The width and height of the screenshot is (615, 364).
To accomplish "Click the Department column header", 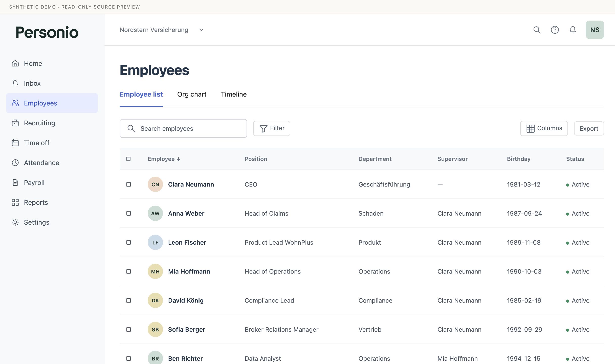I will point(375,159).
